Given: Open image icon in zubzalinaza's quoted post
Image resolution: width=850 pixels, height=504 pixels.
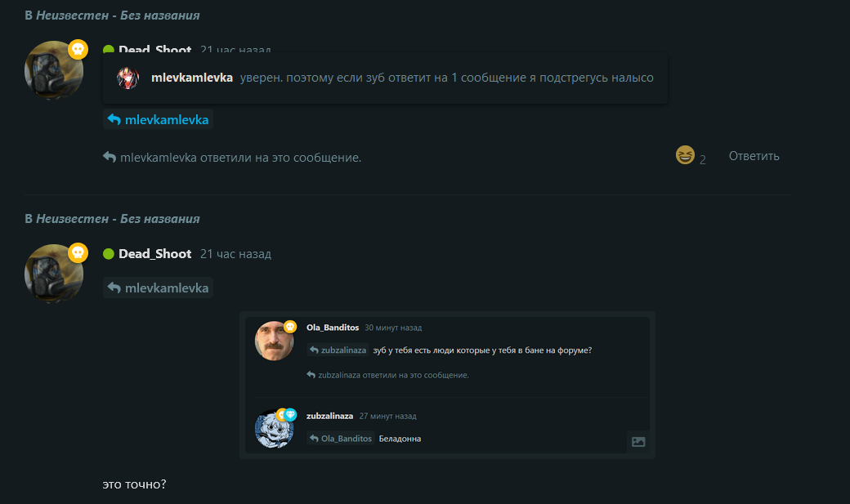Looking at the screenshot, I should 638,442.
